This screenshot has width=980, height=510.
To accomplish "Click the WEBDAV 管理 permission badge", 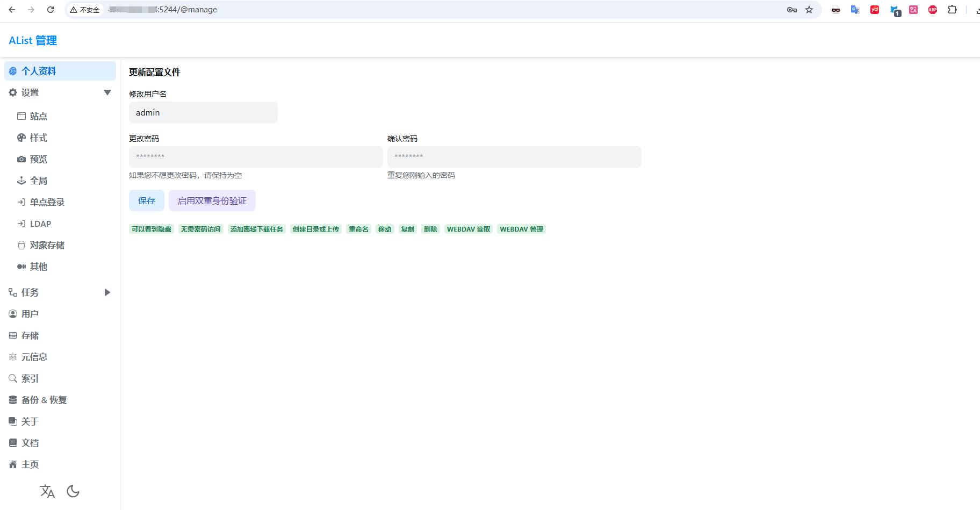I will click(522, 229).
